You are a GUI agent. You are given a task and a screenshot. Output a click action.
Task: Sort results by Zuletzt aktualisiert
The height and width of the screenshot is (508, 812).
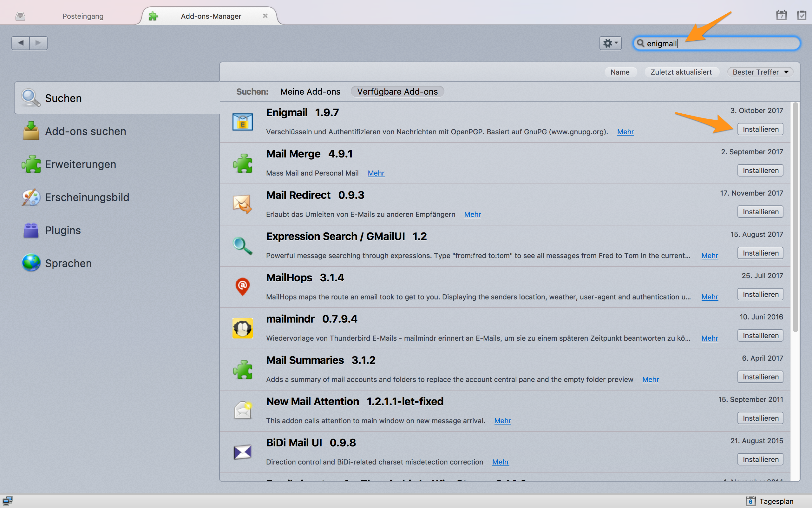[x=681, y=72]
